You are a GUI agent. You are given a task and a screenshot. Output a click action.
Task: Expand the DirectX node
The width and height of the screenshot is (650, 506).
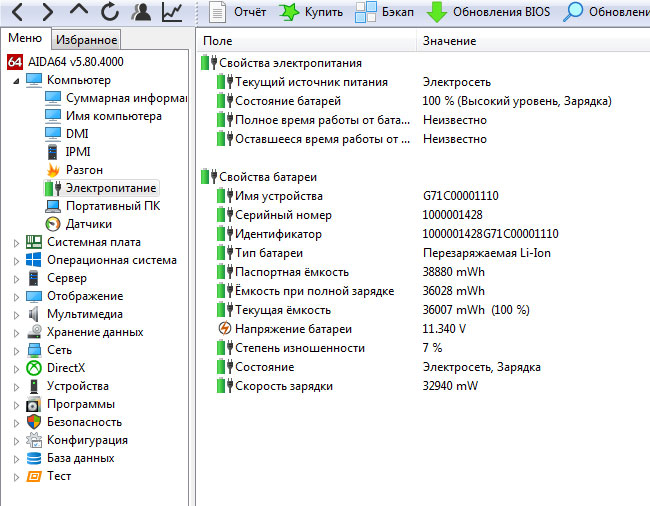tap(16, 369)
